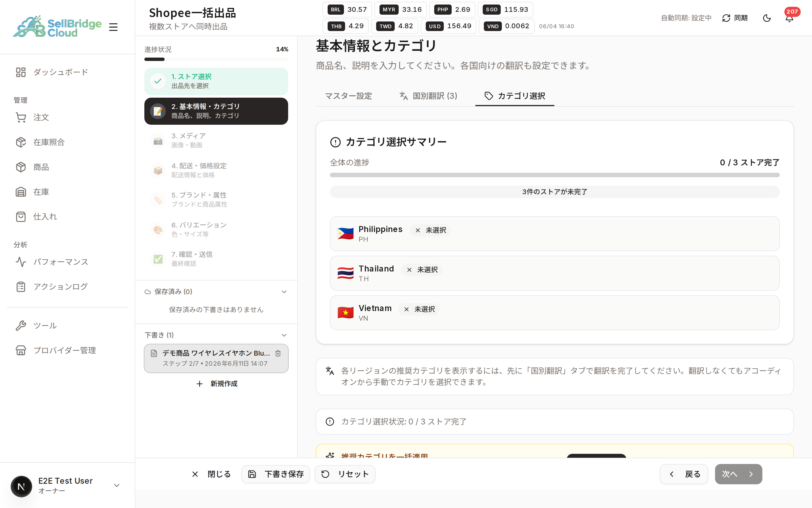The image size is (812, 508).
Task: Click the Vietnam flag icon
Action: point(346,313)
